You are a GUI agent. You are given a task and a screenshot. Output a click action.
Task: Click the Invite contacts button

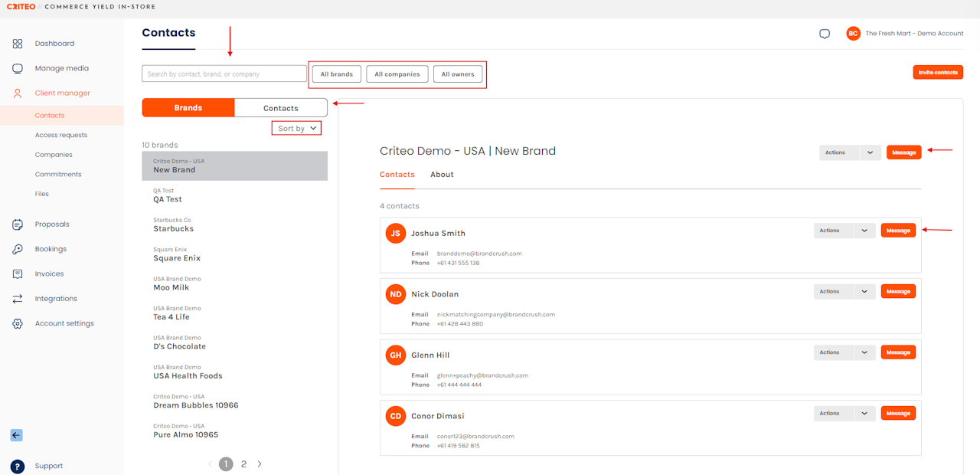coord(938,73)
